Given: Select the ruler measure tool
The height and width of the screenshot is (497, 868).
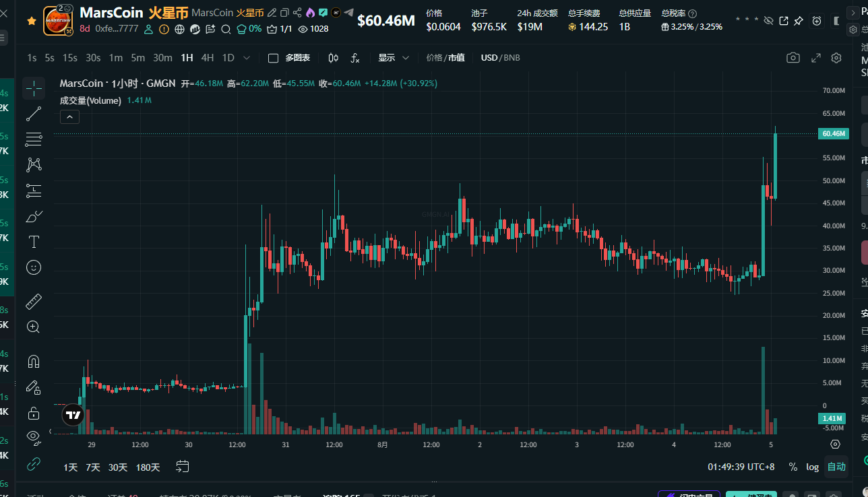Looking at the screenshot, I should point(34,301).
